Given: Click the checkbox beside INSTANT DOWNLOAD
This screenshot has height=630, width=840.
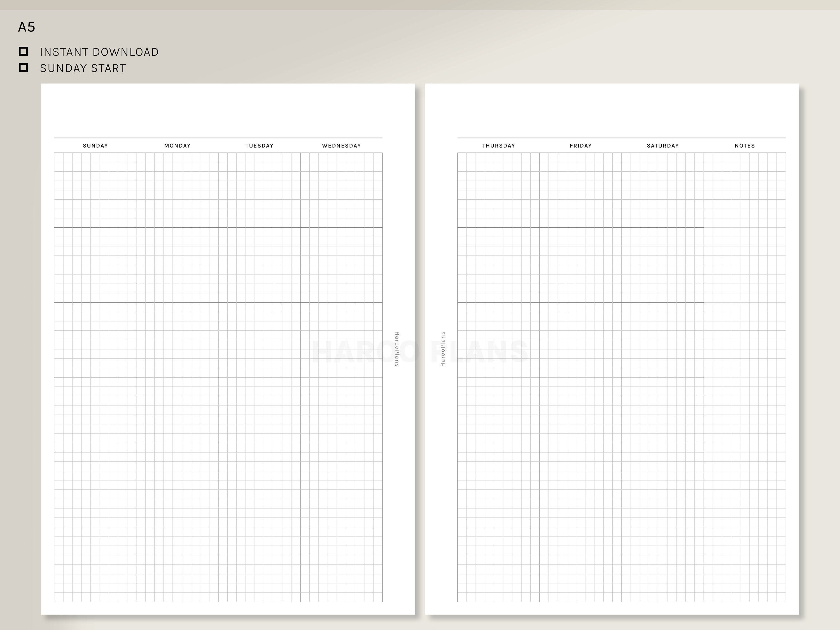Looking at the screenshot, I should (23, 51).
